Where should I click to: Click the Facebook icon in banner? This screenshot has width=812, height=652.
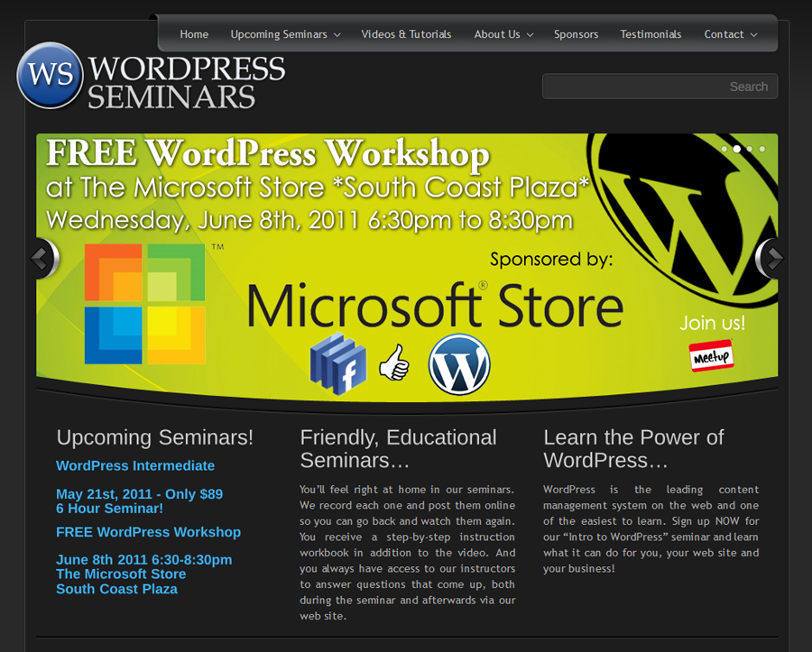tap(338, 363)
